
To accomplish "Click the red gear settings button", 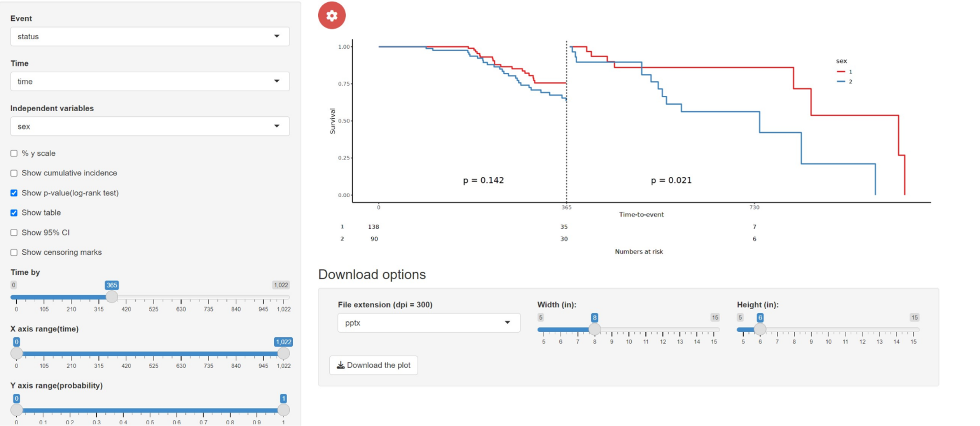I will (331, 16).
